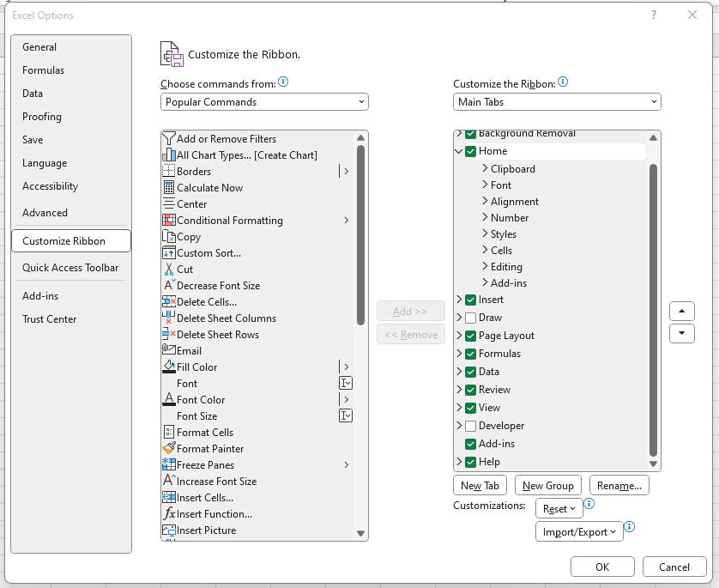Select the Conditional Formatting icon
The image size is (719, 588).
tap(169, 220)
